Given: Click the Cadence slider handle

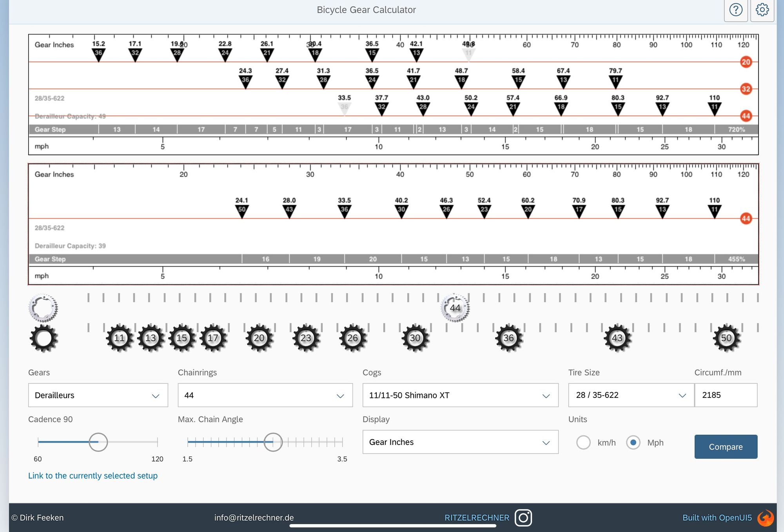Looking at the screenshot, I should 98,442.
